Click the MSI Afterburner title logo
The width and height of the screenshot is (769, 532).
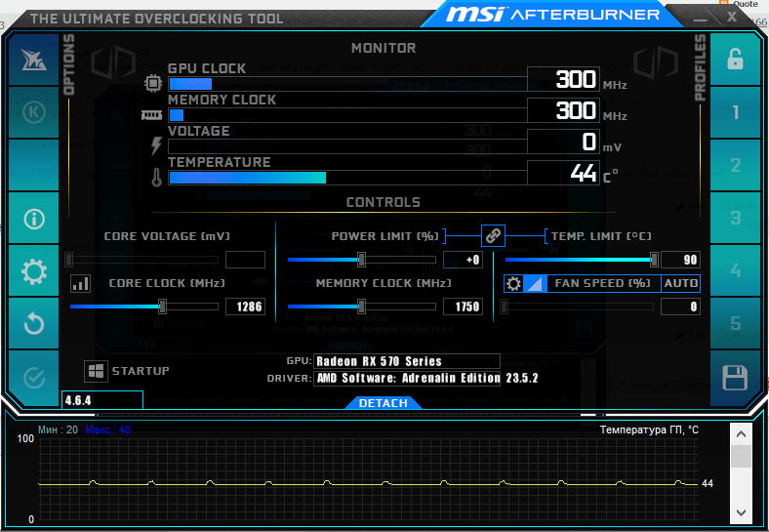pos(552,15)
